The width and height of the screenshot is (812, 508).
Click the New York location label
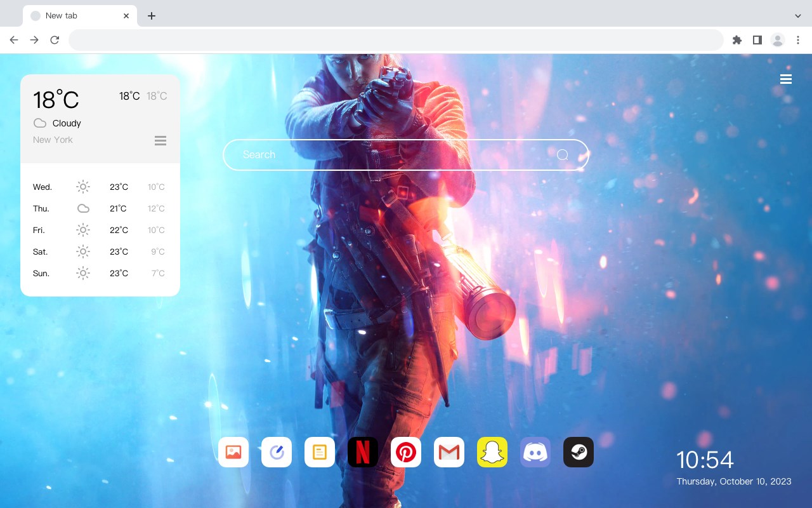tap(53, 140)
